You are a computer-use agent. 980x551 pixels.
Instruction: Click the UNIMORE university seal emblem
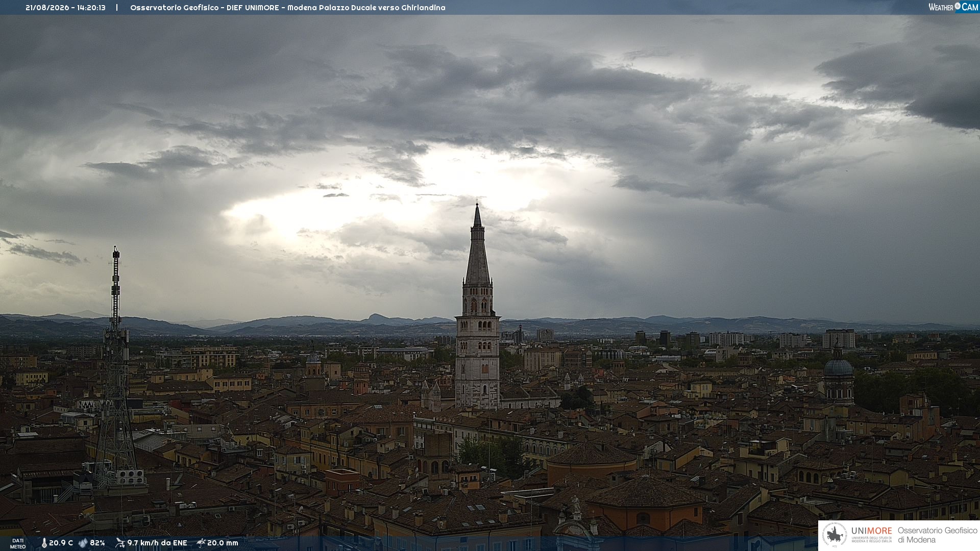[x=835, y=535]
